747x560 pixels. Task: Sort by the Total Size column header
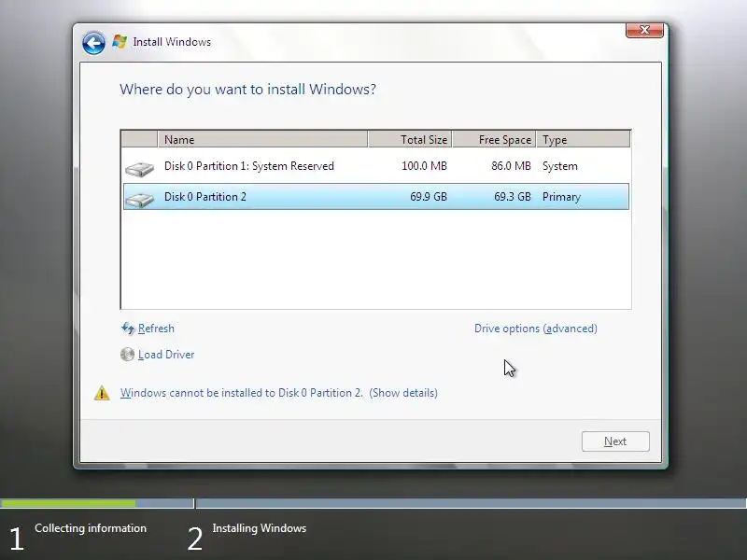pyautogui.click(x=410, y=139)
